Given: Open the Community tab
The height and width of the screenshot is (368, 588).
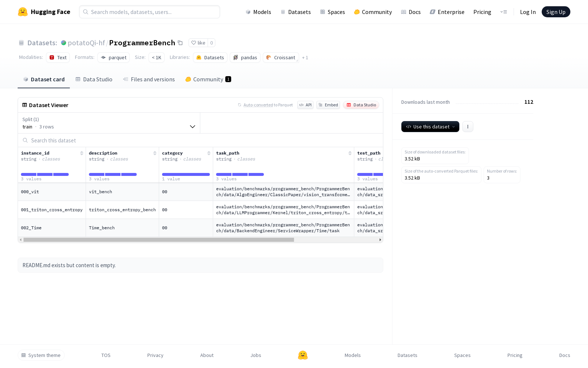Looking at the screenshot, I should [208, 79].
